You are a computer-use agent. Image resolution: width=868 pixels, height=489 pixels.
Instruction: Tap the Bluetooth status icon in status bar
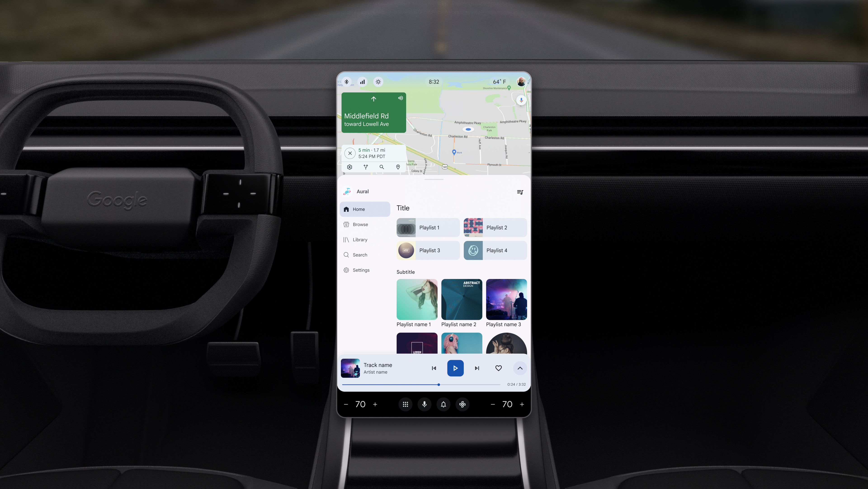[x=346, y=82]
